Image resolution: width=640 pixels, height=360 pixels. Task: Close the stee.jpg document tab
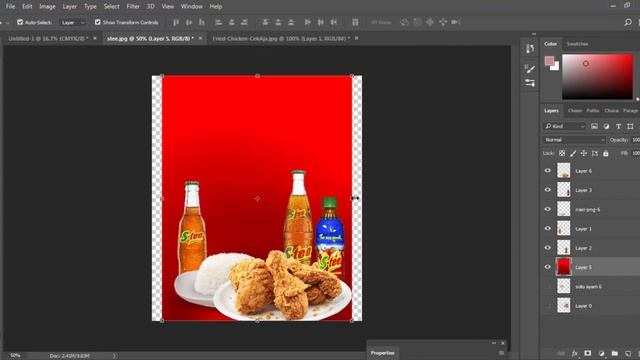pyautogui.click(x=200, y=38)
